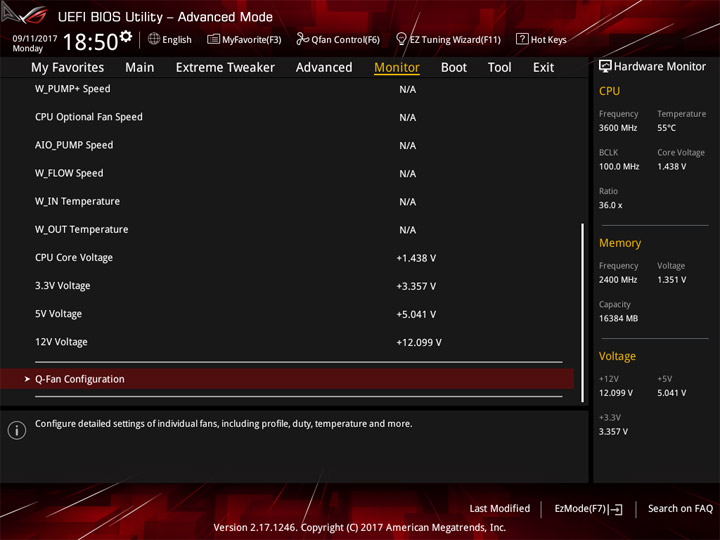The height and width of the screenshot is (540, 720).
Task: Click the globe language icon
Action: [154, 39]
